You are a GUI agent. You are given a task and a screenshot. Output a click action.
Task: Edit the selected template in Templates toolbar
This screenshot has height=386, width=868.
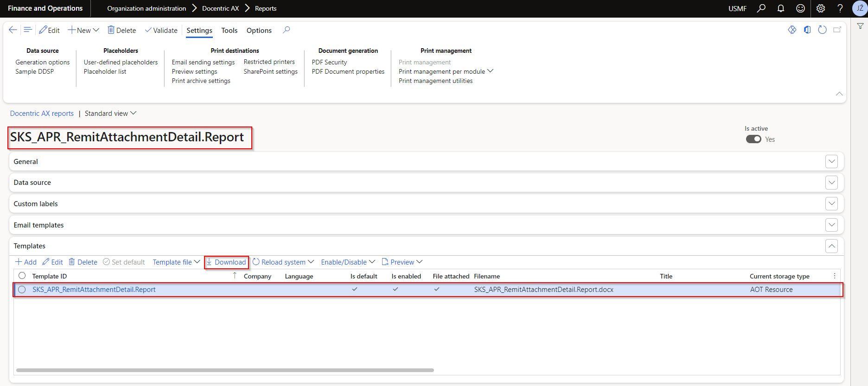52,262
